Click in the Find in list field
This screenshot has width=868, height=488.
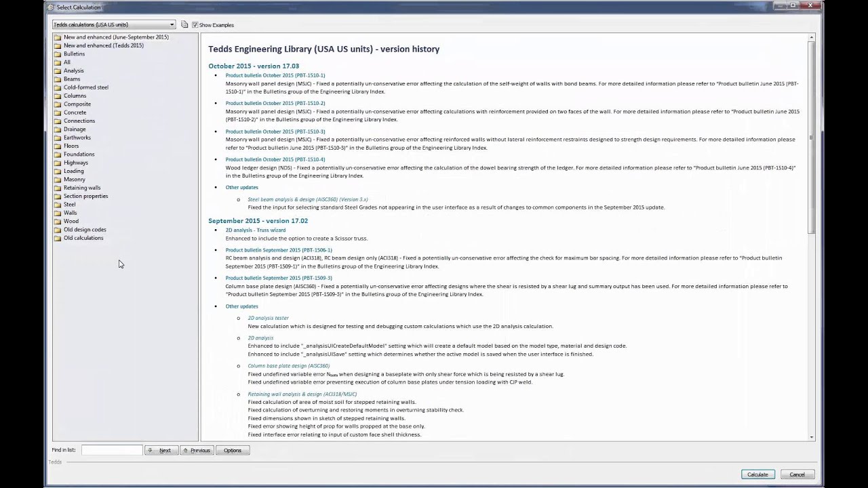pyautogui.click(x=112, y=450)
